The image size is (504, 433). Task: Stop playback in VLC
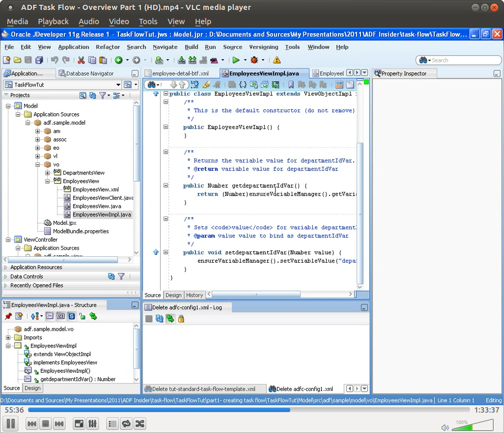tap(46, 424)
